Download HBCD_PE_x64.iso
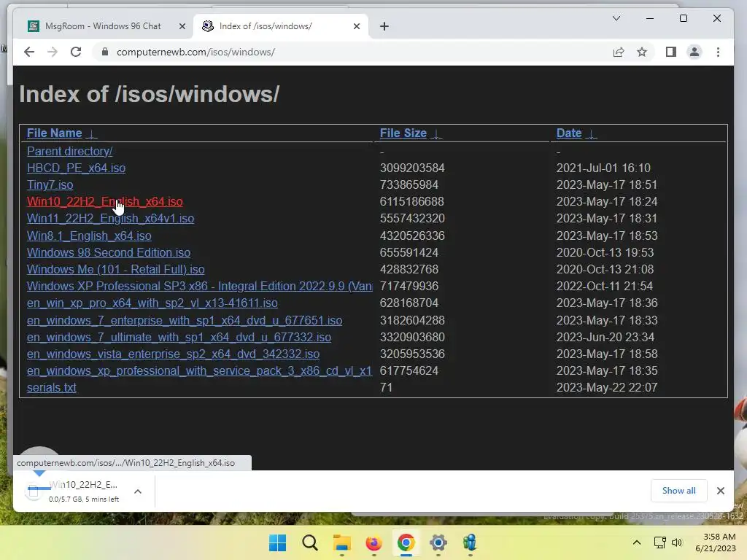The width and height of the screenshot is (747, 560). (x=76, y=168)
